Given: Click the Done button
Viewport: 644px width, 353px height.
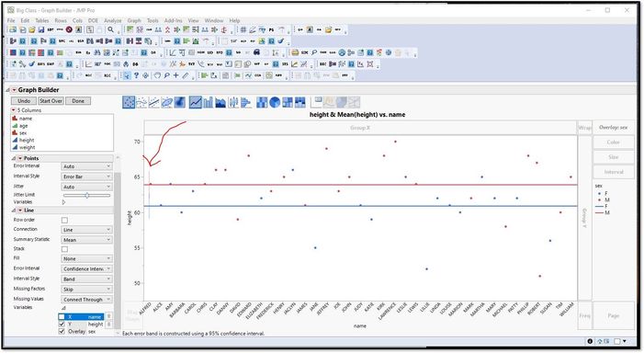Looking at the screenshot, I should point(78,101).
